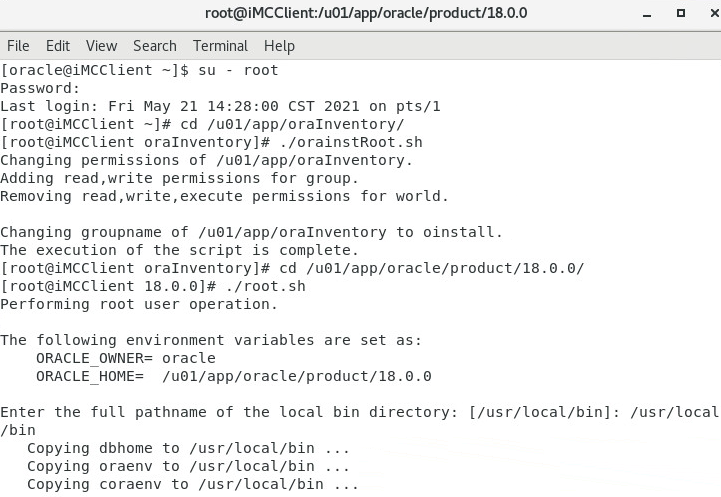Click the 'Password:' prompt line
This screenshot has width=721, height=497.
pos(40,88)
